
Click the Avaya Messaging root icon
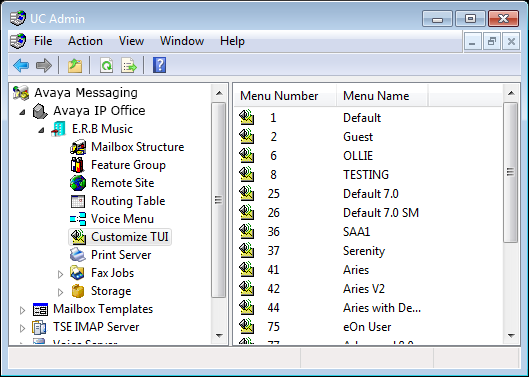[x=21, y=93]
